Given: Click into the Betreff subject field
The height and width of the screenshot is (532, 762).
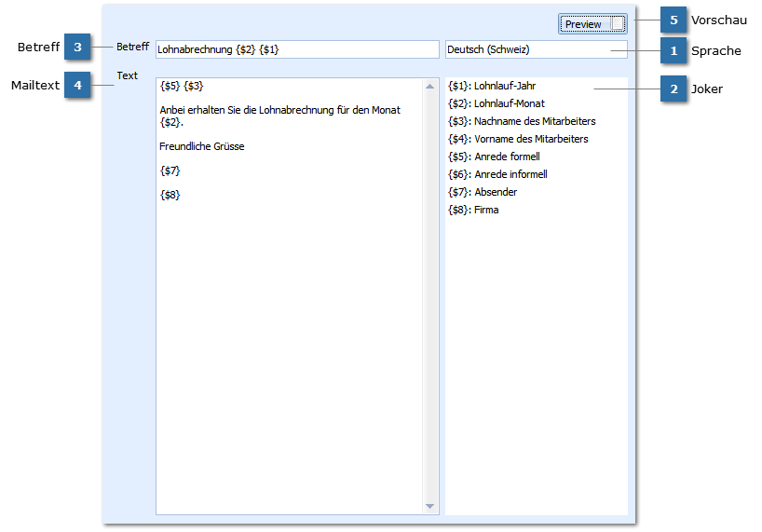Looking at the screenshot, I should [296, 49].
